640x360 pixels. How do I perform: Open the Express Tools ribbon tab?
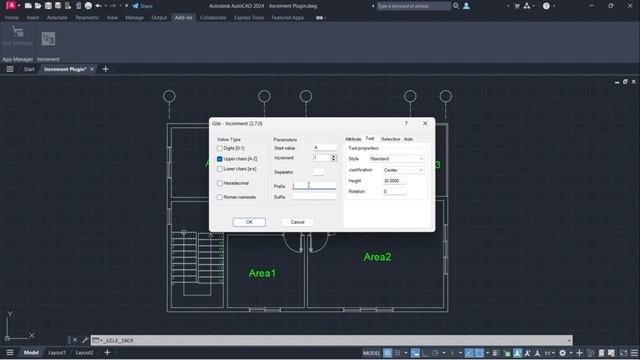pyautogui.click(x=249, y=18)
